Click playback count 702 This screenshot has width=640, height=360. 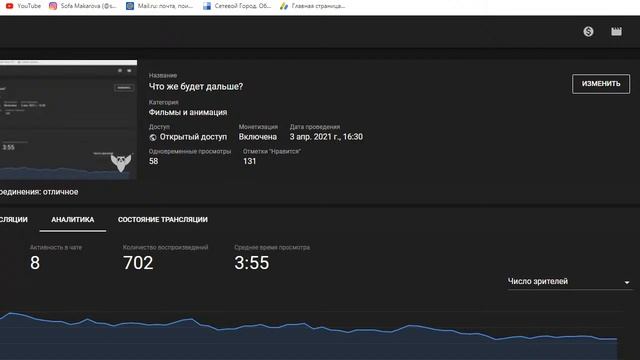click(x=138, y=263)
